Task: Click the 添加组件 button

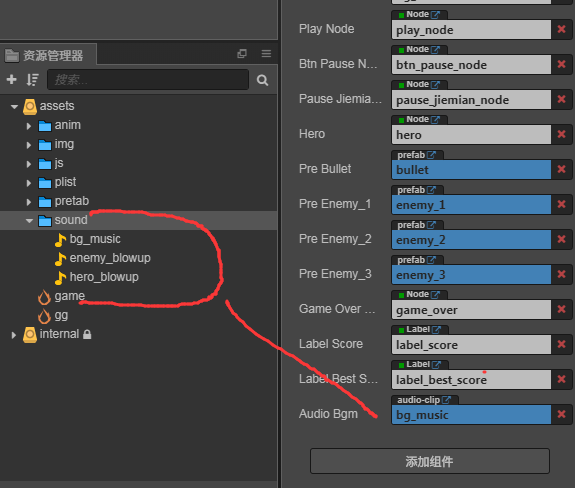Action: pos(430,461)
